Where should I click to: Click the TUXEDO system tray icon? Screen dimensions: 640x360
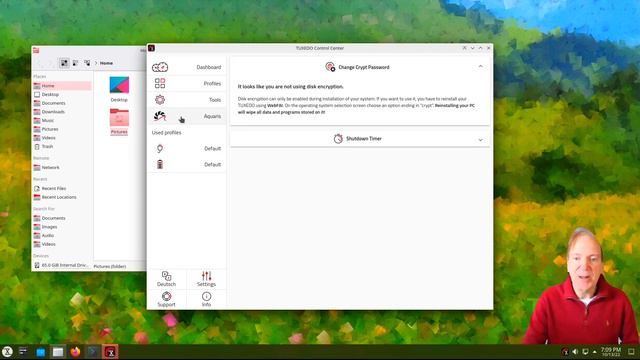point(565,352)
